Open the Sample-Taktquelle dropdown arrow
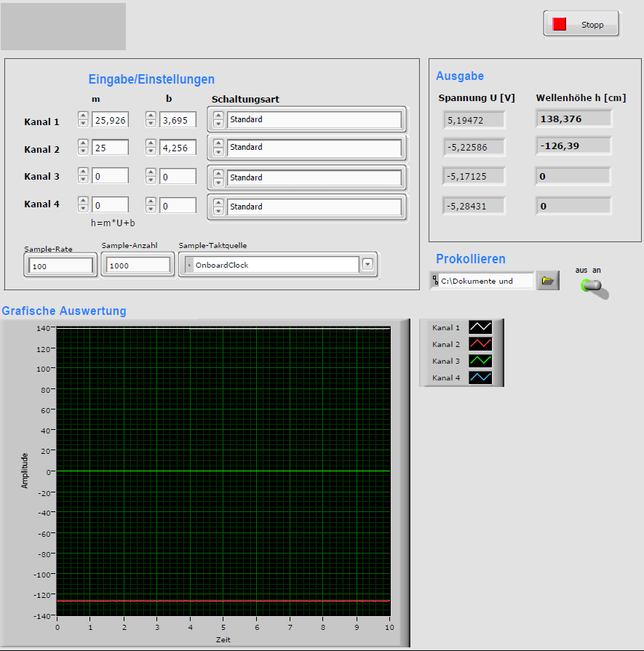The height and width of the screenshot is (651, 644). (367, 265)
